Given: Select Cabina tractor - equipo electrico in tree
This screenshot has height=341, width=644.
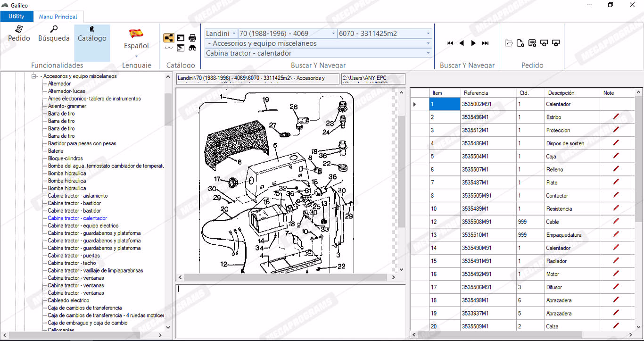Looking at the screenshot, I should [83, 225].
